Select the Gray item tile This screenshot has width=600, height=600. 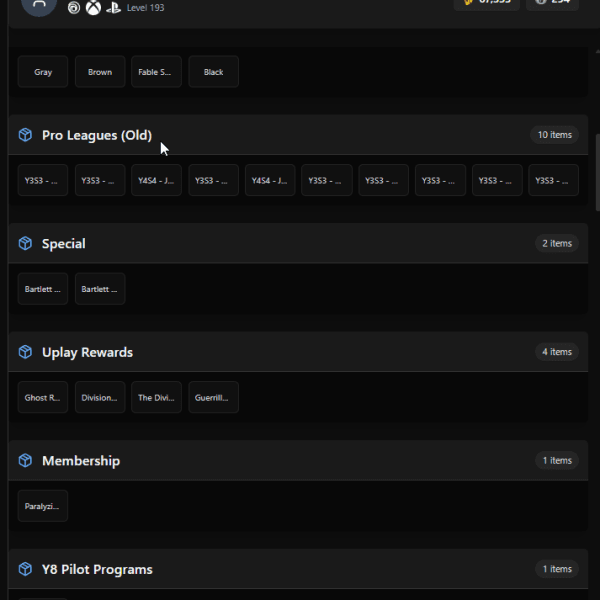(x=43, y=72)
